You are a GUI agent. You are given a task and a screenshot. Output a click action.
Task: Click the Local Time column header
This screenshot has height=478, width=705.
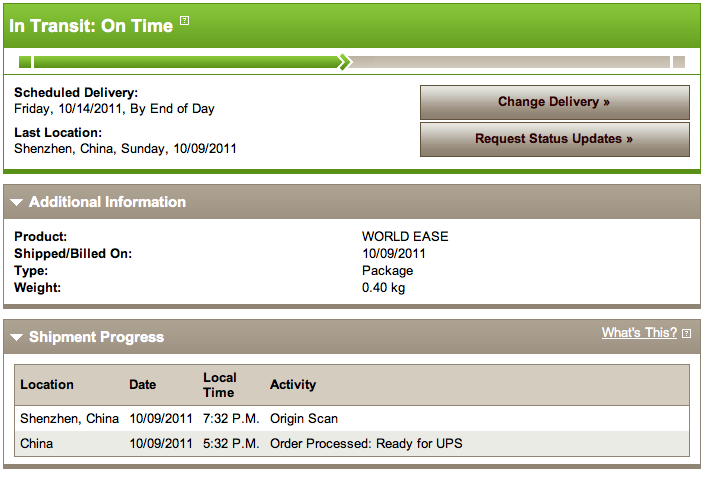(x=220, y=384)
